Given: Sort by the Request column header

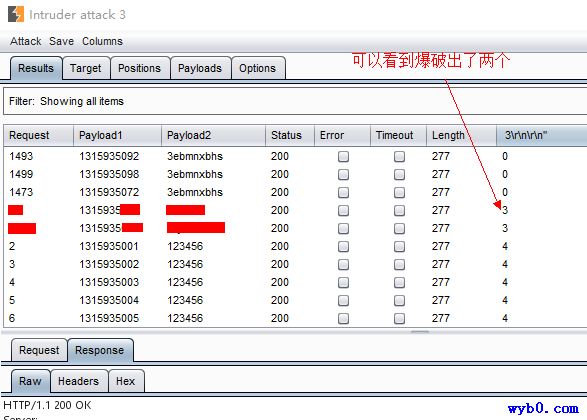Looking at the screenshot, I should click(x=38, y=135).
